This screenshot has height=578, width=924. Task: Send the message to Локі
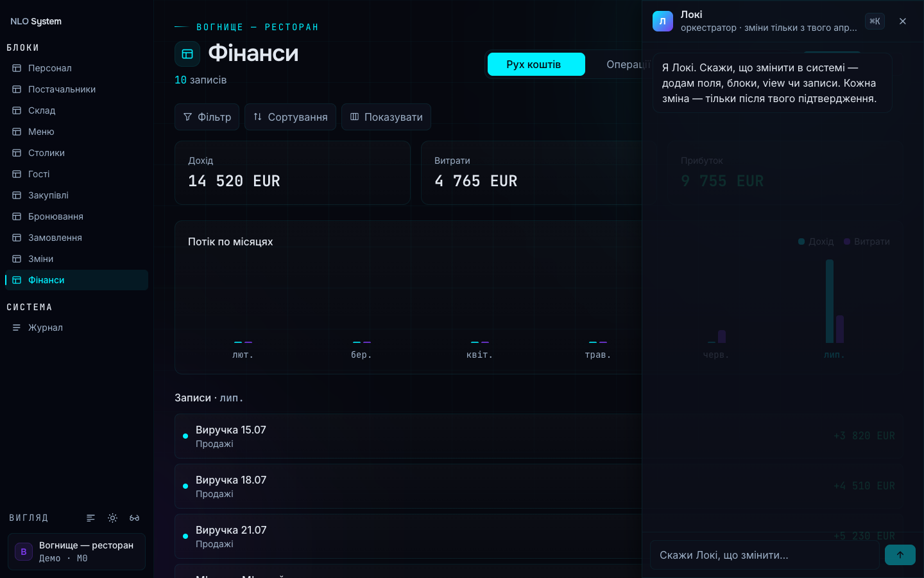(x=900, y=555)
